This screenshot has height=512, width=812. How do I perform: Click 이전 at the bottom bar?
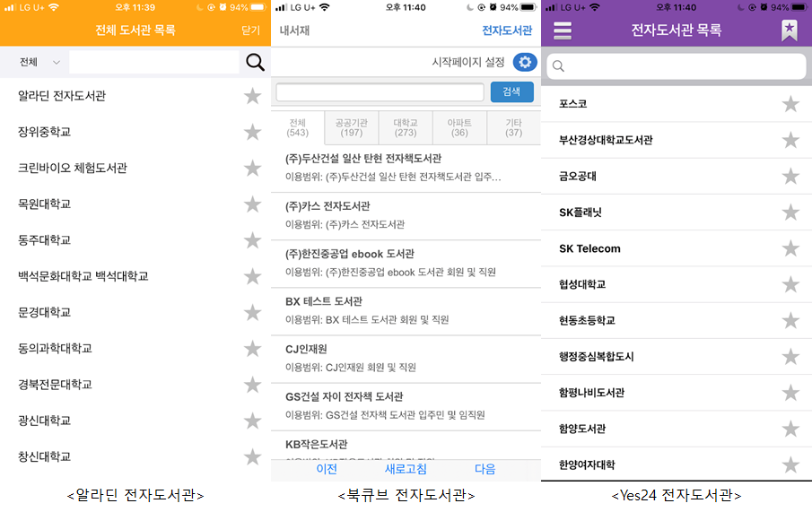pyautogui.click(x=327, y=469)
